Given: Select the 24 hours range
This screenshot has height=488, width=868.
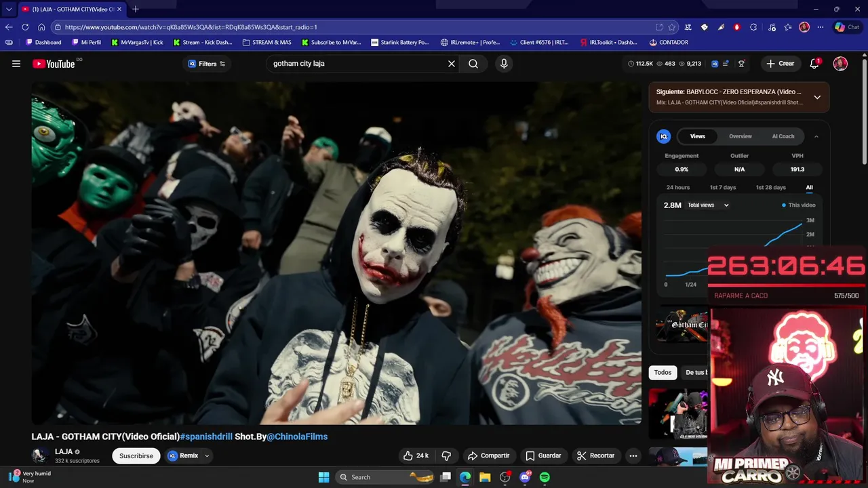Looking at the screenshot, I should [677, 187].
